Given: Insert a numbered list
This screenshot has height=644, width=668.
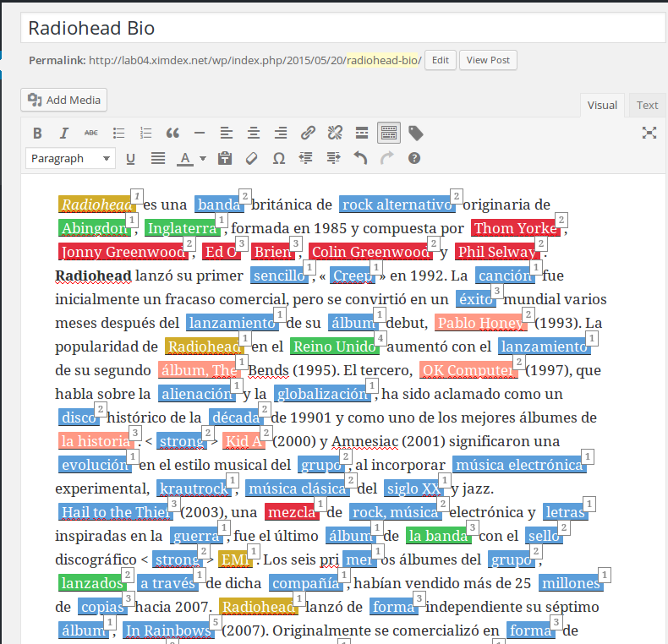Looking at the screenshot, I should (145, 134).
